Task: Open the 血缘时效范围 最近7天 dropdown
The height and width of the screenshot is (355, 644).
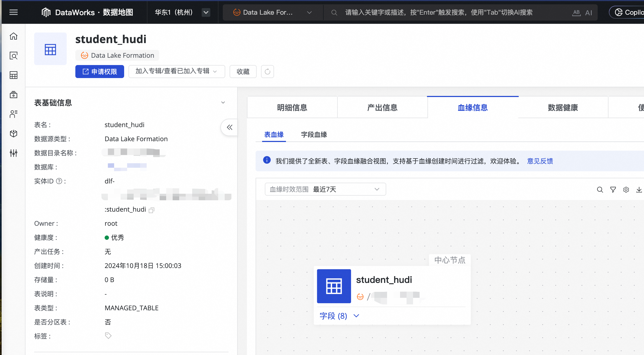Action: tap(325, 189)
